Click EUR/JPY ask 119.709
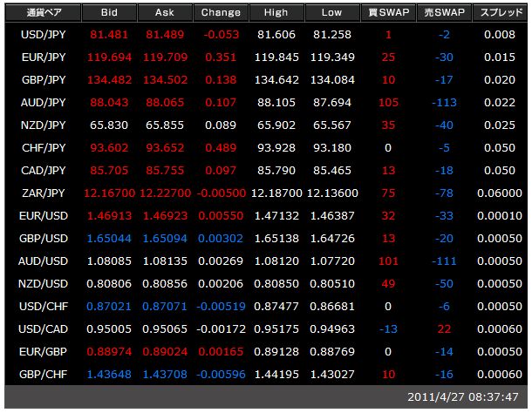Viewport: 532px width, 413px height. 165,58
